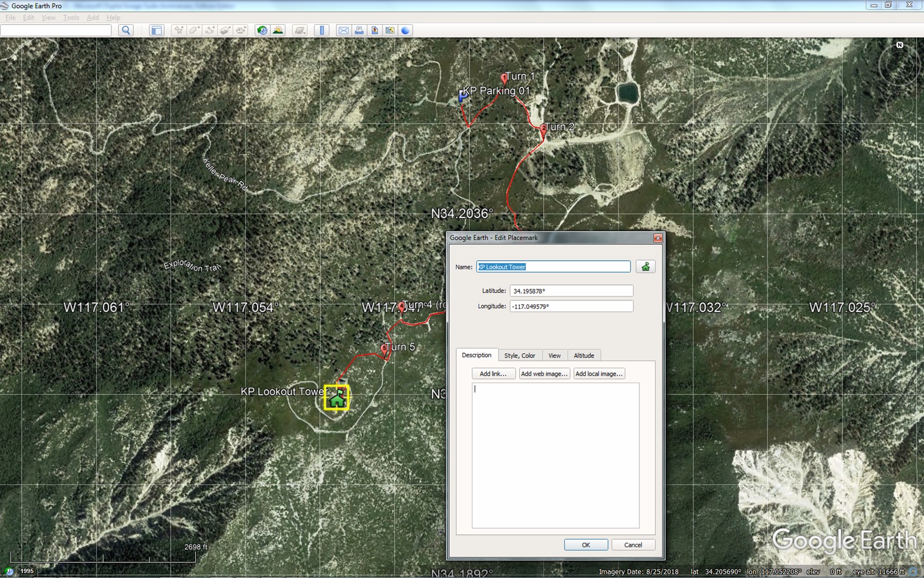924x578 pixels.
Task: Click the Add link... button
Action: [493, 374]
